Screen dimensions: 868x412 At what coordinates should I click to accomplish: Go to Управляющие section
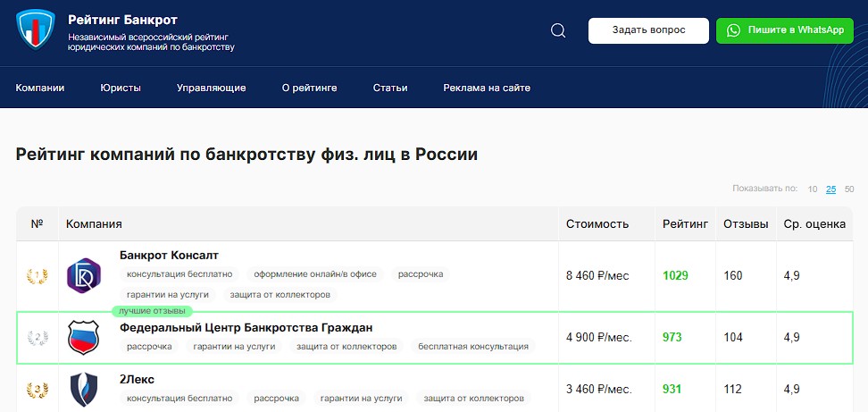(211, 88)
